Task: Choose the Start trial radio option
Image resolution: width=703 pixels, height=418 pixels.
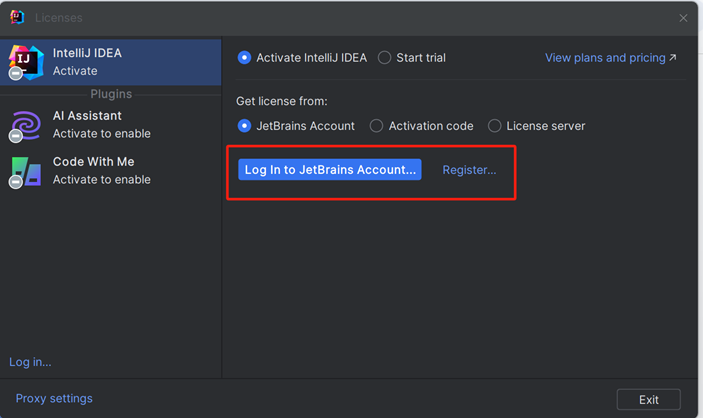Action: coord(385,58)
